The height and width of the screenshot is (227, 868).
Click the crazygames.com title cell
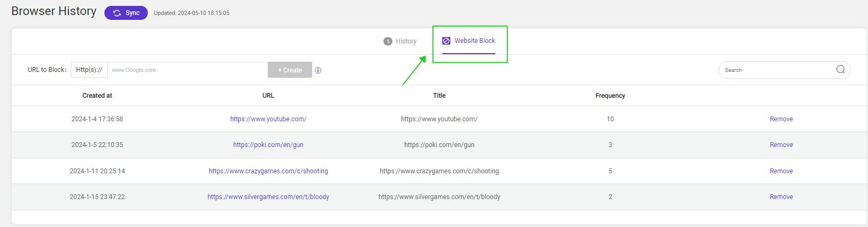click(x=439, y=171)
